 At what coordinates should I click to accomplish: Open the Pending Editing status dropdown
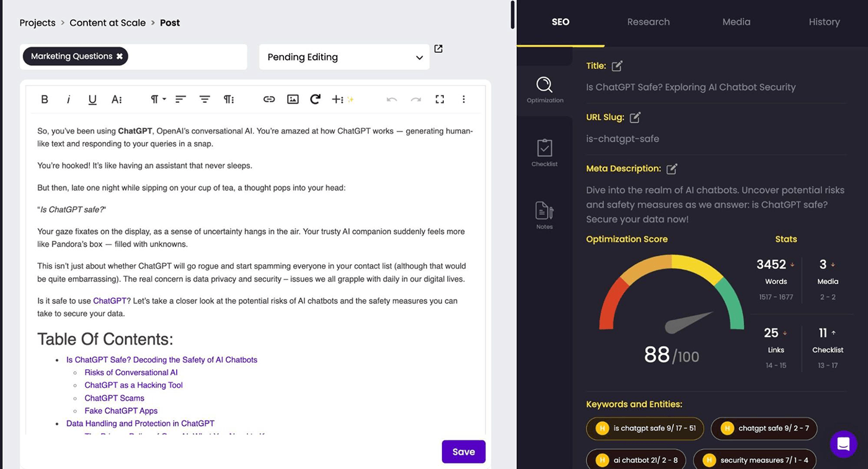click(344, 57)
